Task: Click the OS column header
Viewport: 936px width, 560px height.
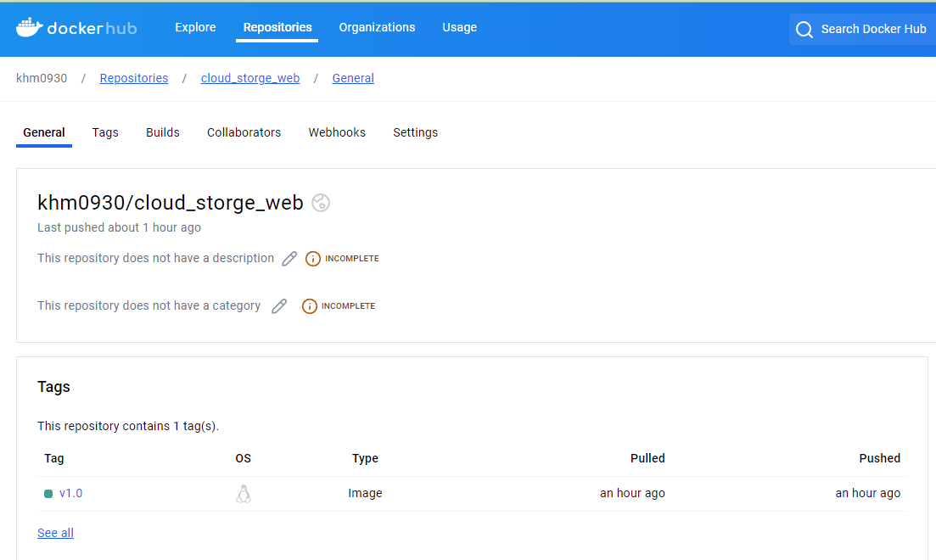Action: pos(243,458)
